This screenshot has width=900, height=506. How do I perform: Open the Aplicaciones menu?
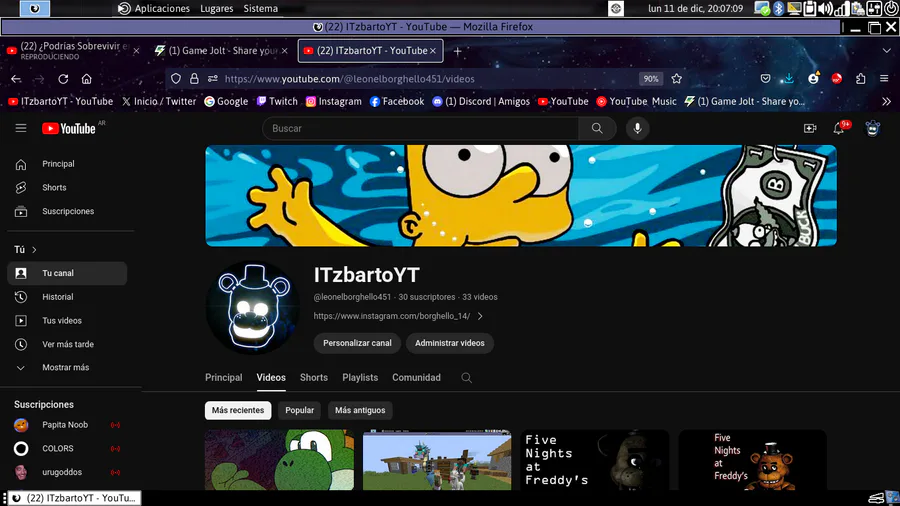(154, 9)
